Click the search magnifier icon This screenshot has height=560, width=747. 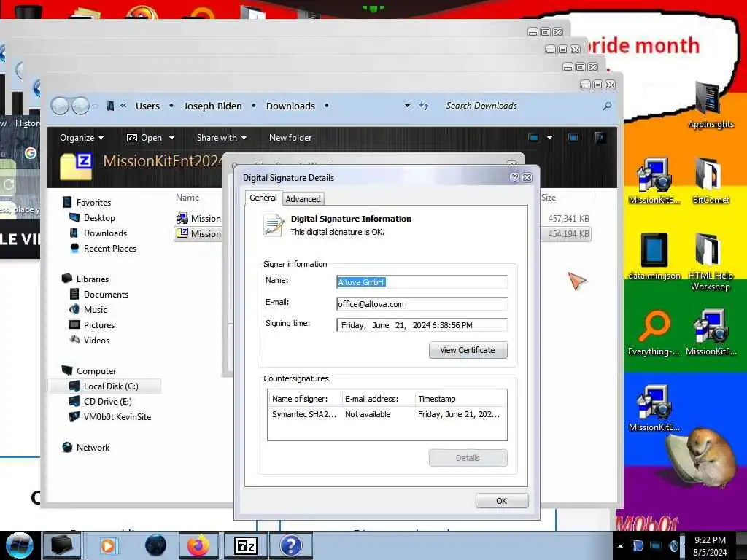tap(607, 106)
